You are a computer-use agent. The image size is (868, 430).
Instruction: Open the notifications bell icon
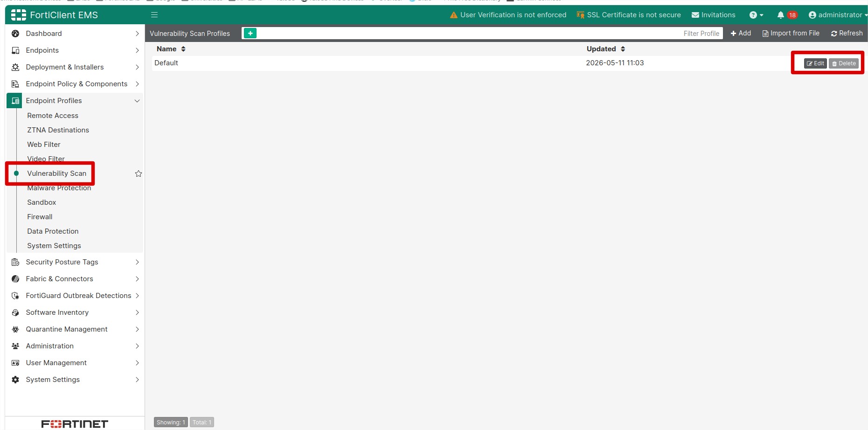pyautogui.click(x=780, y=15)
